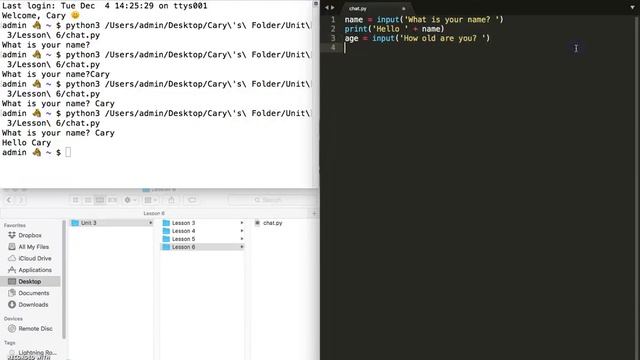
Task: Click the 'Welcome, Cary' terminal line
Action: pyautogui.click(x=40, y=16)
